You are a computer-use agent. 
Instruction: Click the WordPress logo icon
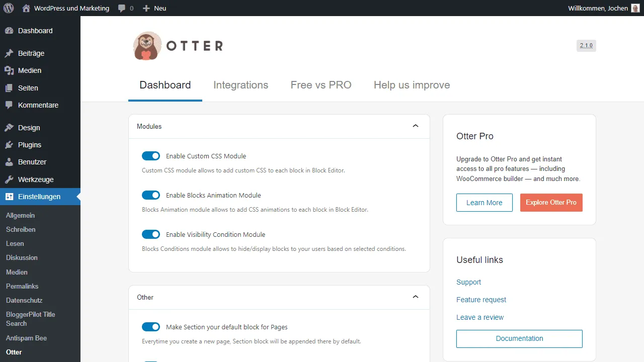(9, 8)
